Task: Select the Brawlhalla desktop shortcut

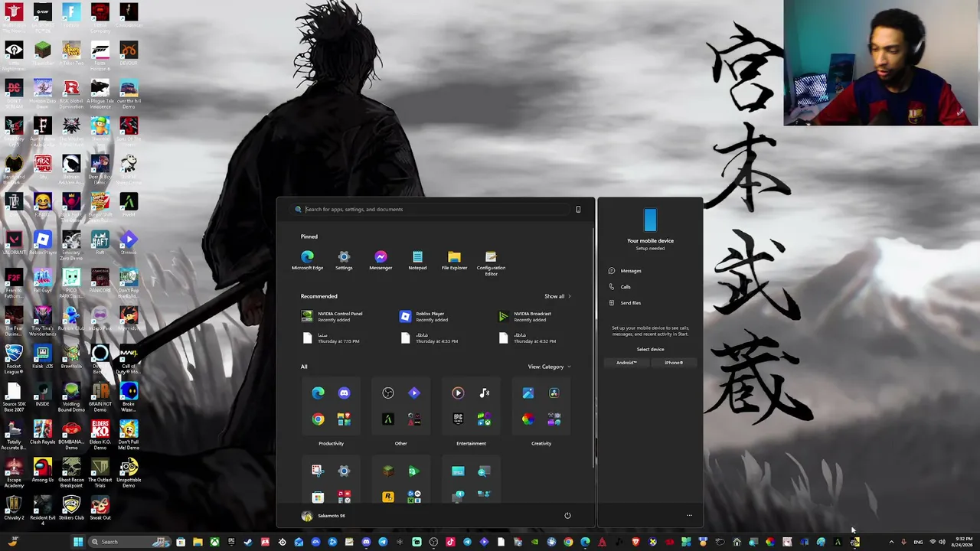Action: point(71,357)
